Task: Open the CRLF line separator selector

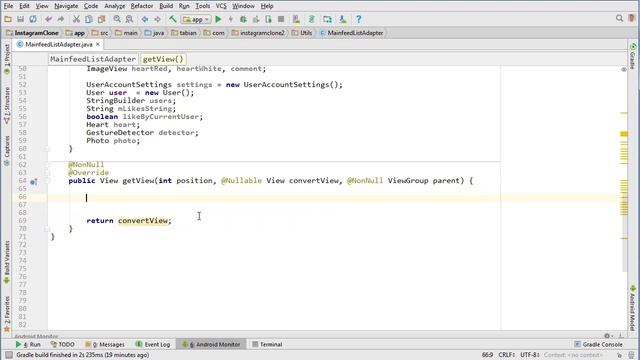Action: [x=507, y=355]
